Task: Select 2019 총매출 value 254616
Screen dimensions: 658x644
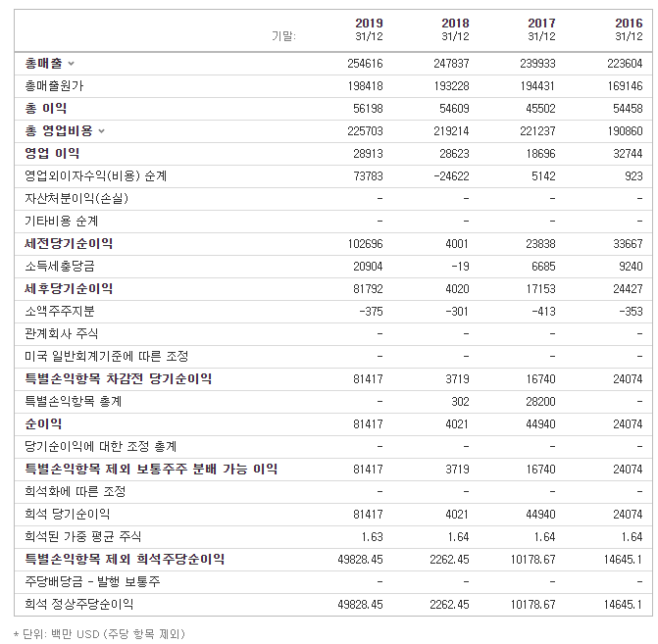Action: [365, 64]
